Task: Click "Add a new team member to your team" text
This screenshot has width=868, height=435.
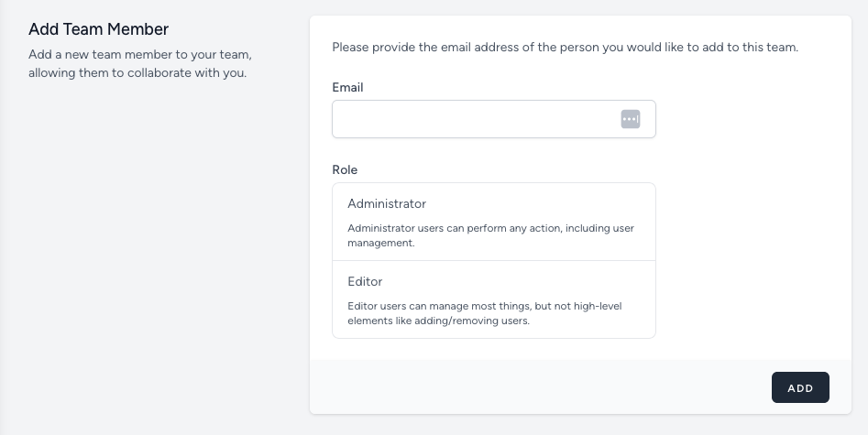Action: 140,55
